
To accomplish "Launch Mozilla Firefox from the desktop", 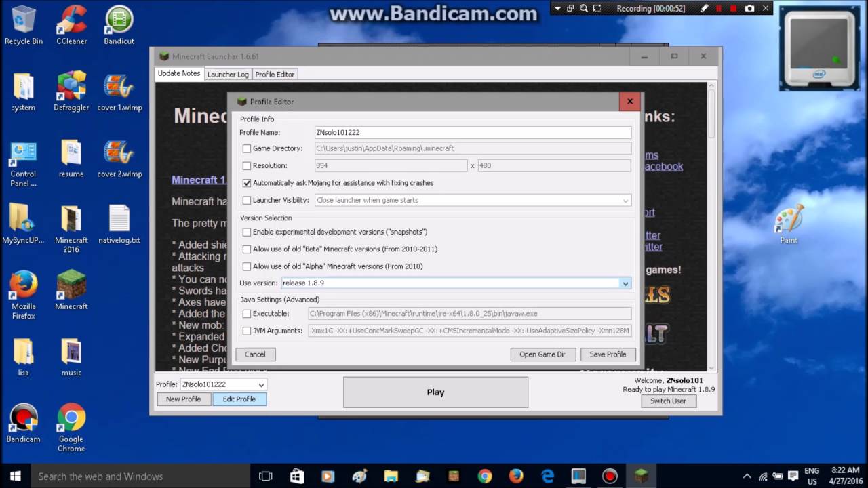I will pos(23,296).
